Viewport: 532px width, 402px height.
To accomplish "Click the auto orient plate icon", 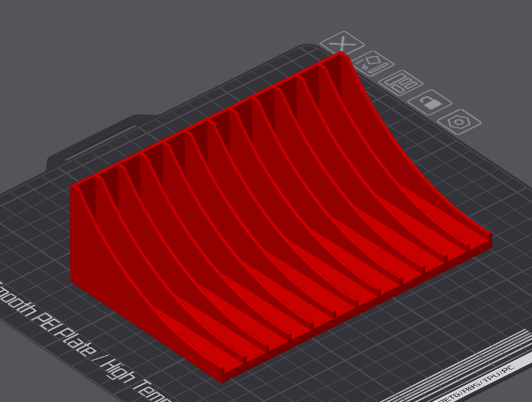I will 373,63.
